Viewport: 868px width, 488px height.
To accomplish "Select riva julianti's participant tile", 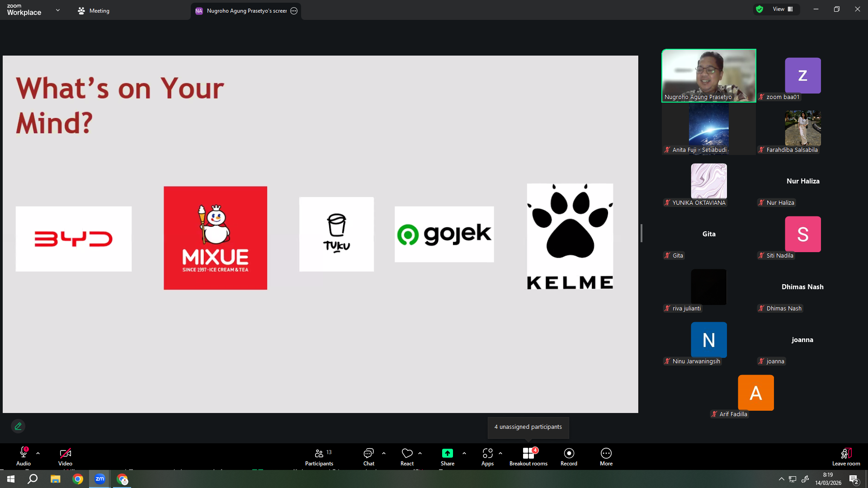I will point(709,287).
